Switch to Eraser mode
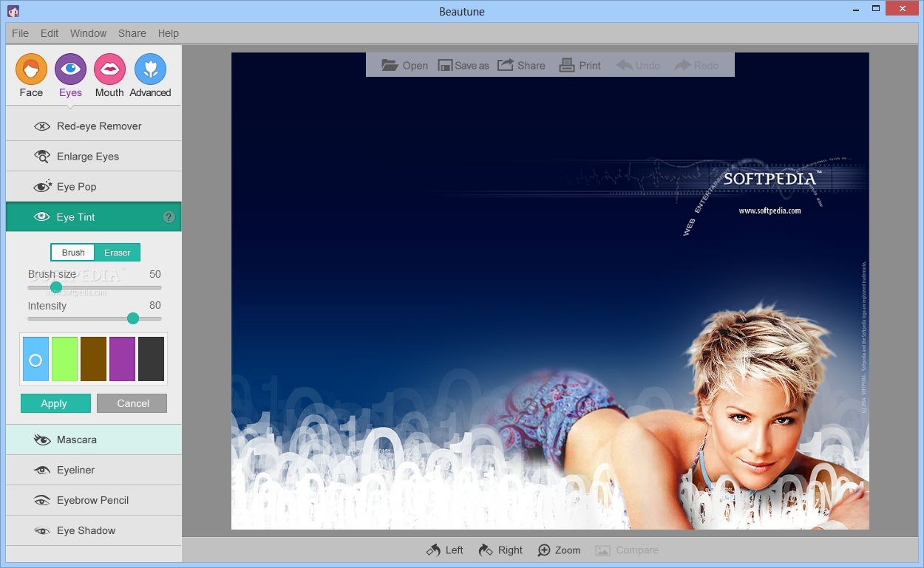 [x=118, y=253]
